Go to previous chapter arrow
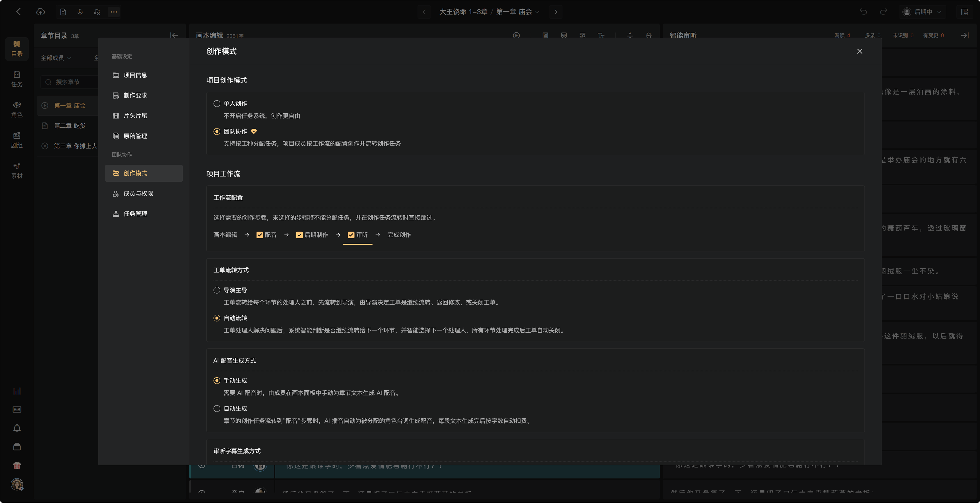This screenshot has height=503, width=980. [424, 12]
